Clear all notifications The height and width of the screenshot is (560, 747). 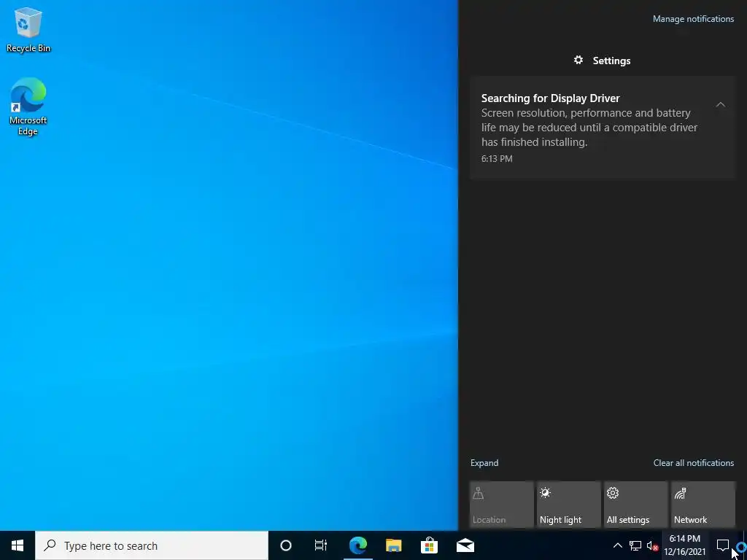click(x=693, y=463)
